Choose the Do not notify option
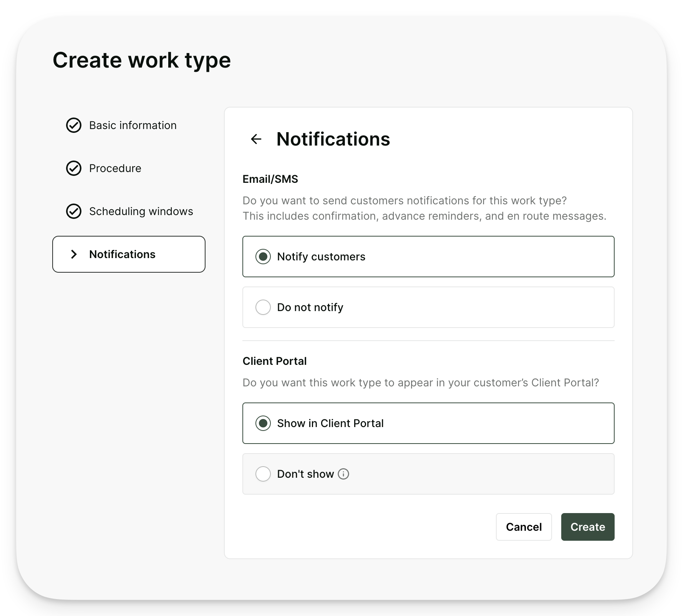Image resolution: width=683 pixels, height=616 pixels. (428, 307)
